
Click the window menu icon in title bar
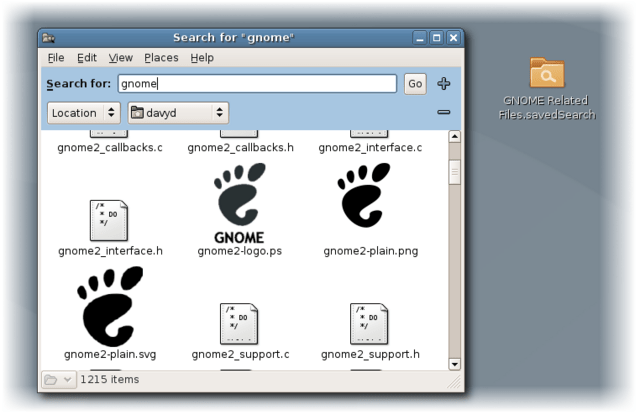coord(49,38)
